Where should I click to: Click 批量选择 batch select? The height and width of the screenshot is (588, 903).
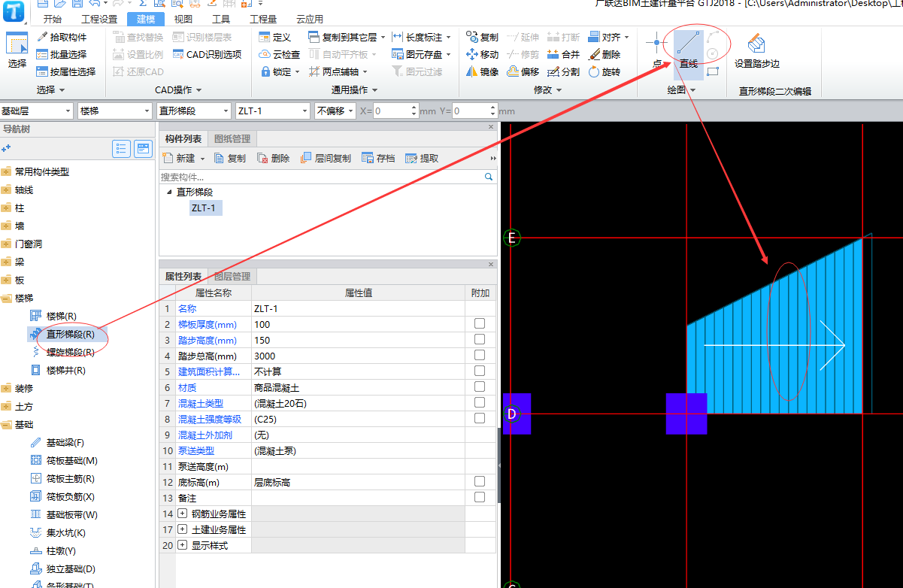(61, 54)
